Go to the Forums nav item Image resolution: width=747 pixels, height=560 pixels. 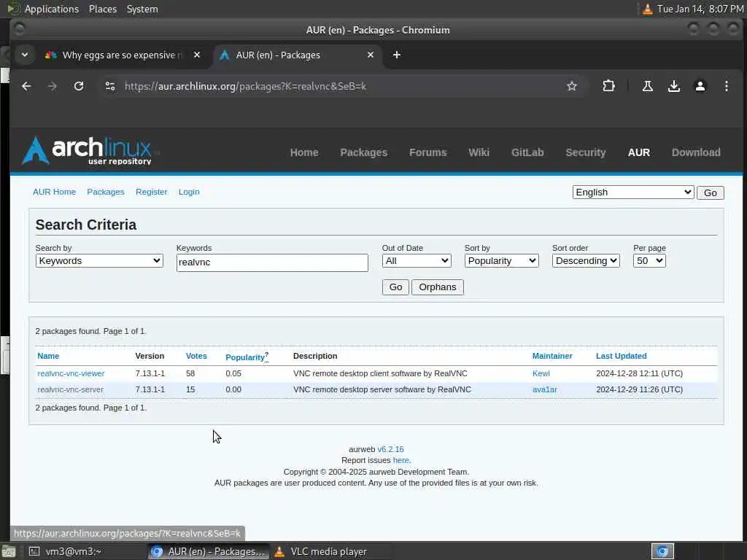[x=427, y=152]
